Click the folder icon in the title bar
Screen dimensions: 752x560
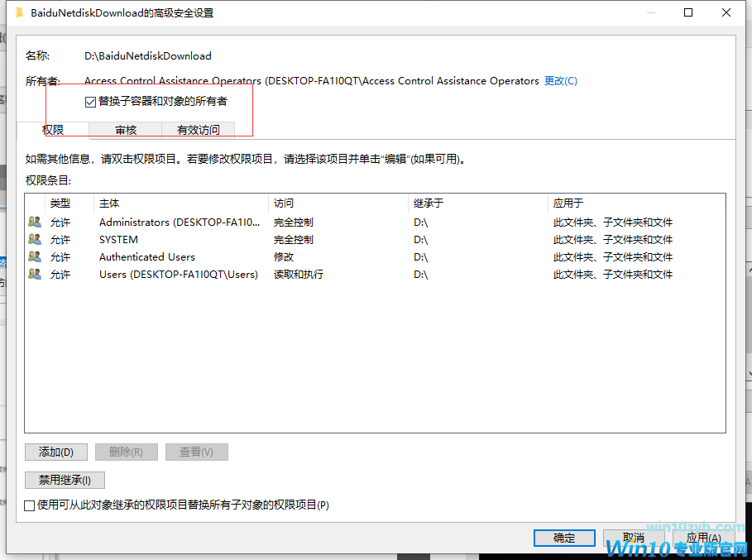tap(19, 13)
